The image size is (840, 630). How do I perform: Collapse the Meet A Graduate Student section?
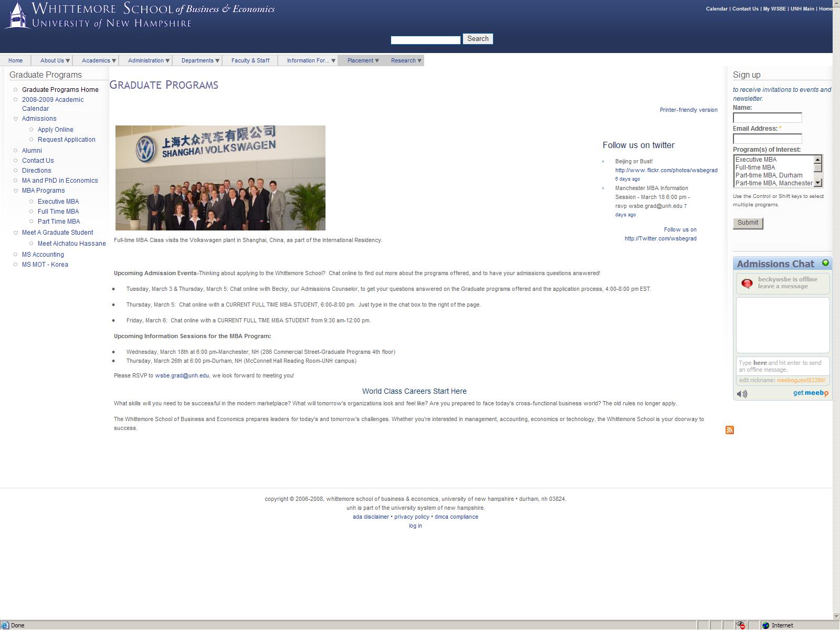click(x=16, y=233)
